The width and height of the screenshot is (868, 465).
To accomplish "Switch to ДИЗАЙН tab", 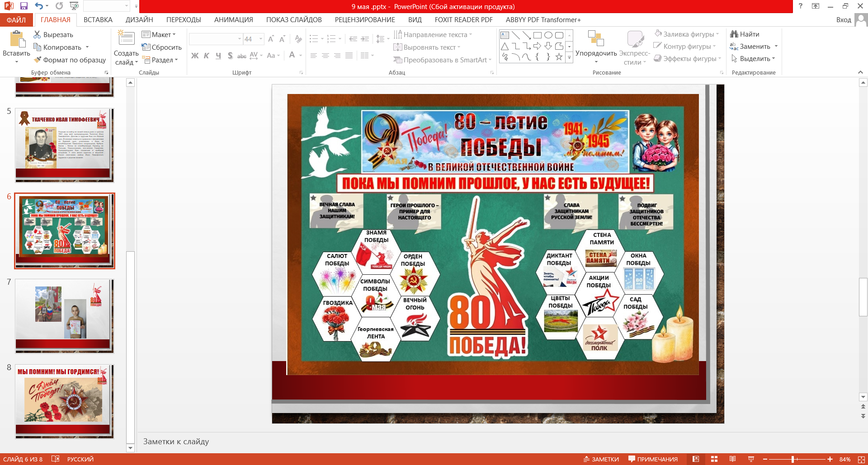I will [x=139, y=20].
